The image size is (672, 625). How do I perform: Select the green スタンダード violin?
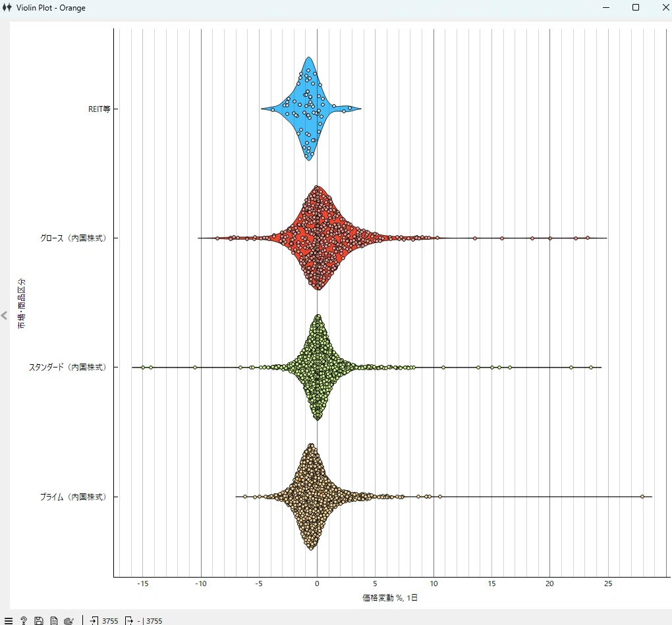tap(318, 367)
